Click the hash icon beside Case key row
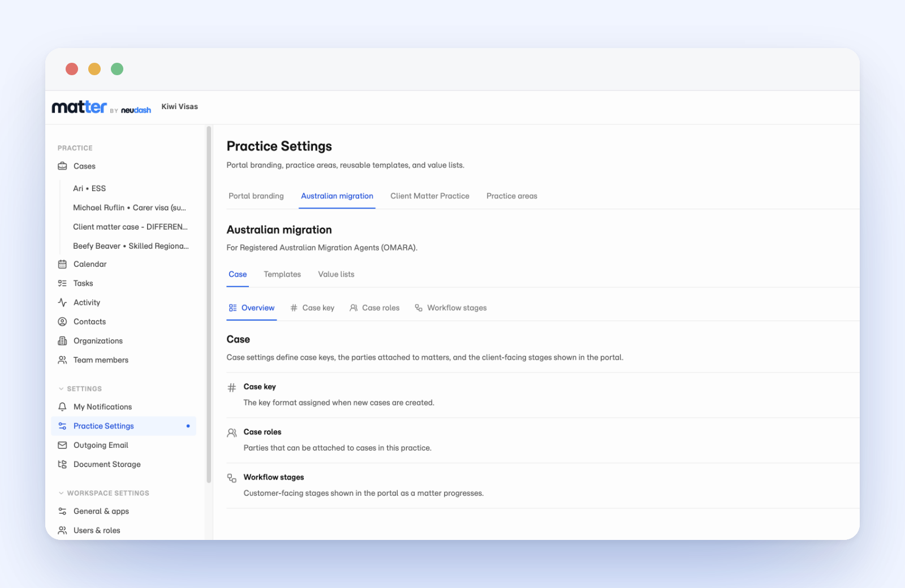Image resolution: width=905 pixels, height=588 pixels. pos(232,388)
